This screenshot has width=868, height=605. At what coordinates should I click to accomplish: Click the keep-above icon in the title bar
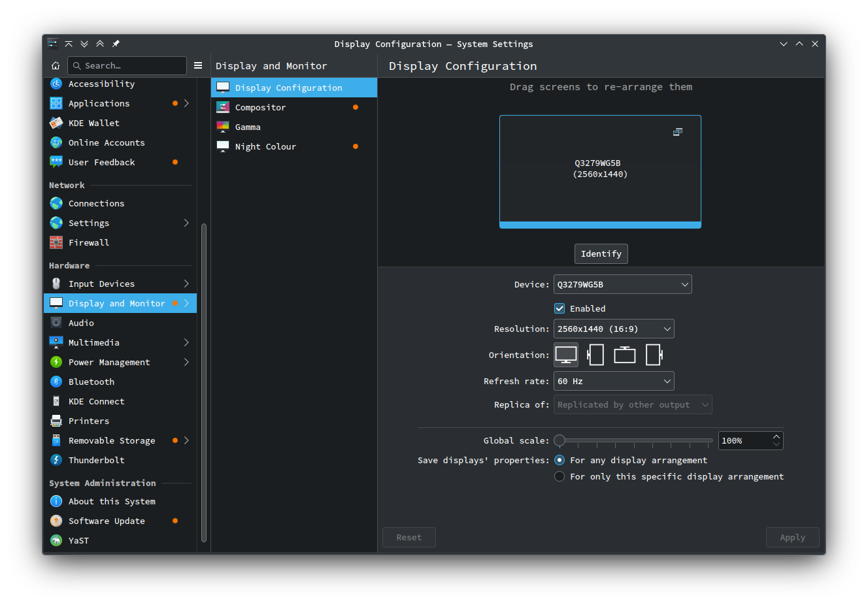(x=100, y=44)
